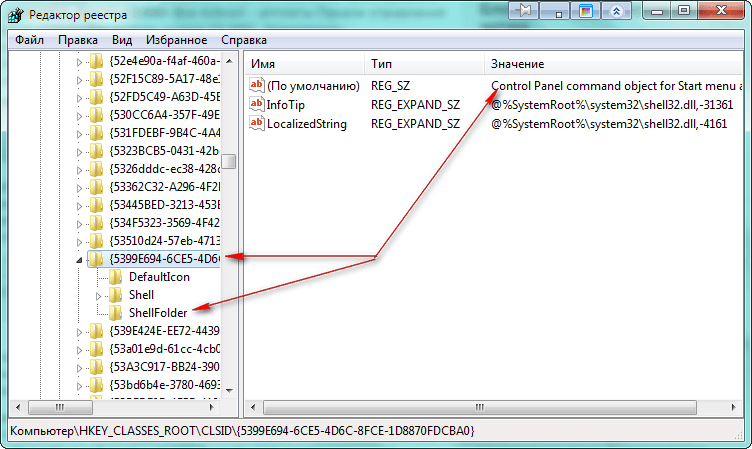
Task: Click the tree pane scroll-up arrow
Action: (229, 61)
